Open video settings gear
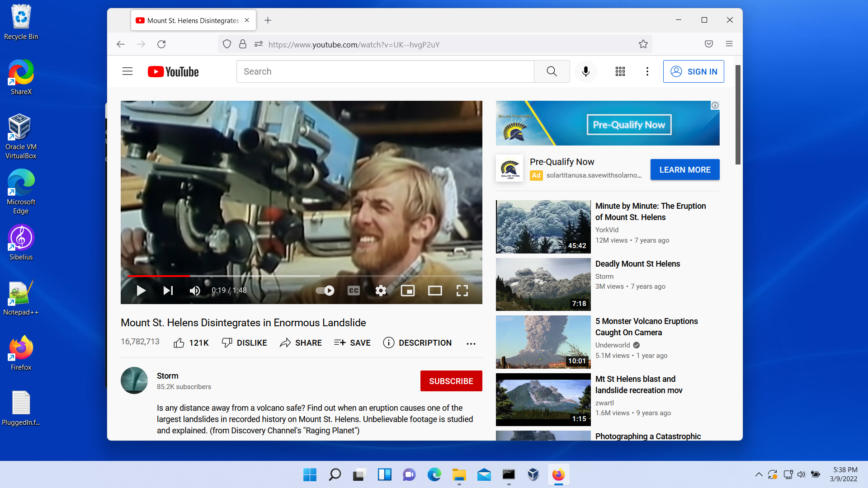The height and width of the screenshot is (488, 868). pyautogui.click(x=381, y=291)
